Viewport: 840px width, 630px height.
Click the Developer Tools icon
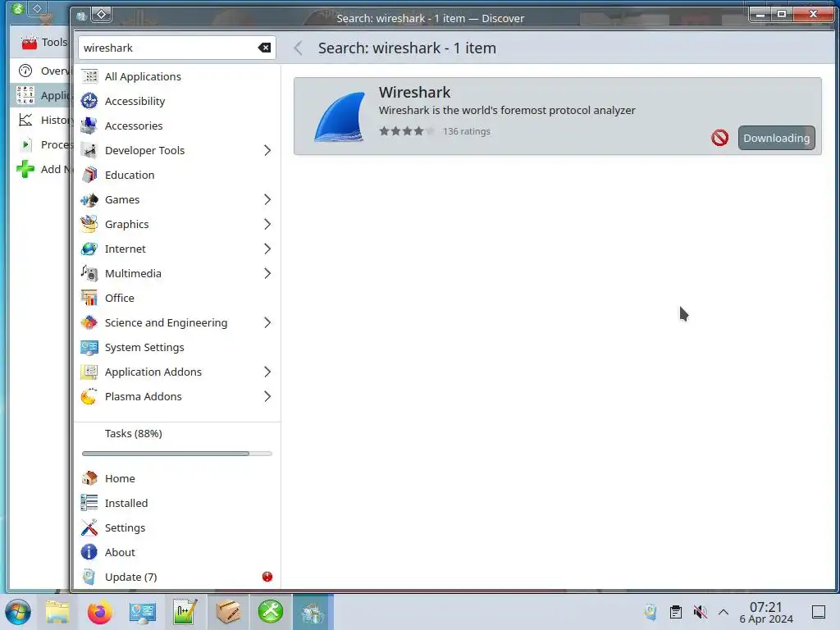coord(89,151)
